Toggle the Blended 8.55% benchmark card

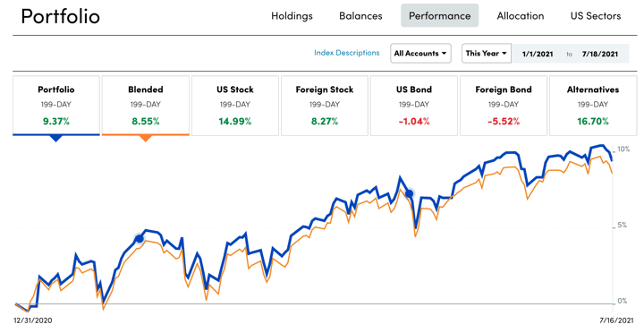pyautogui.click(x=146, y=106)
